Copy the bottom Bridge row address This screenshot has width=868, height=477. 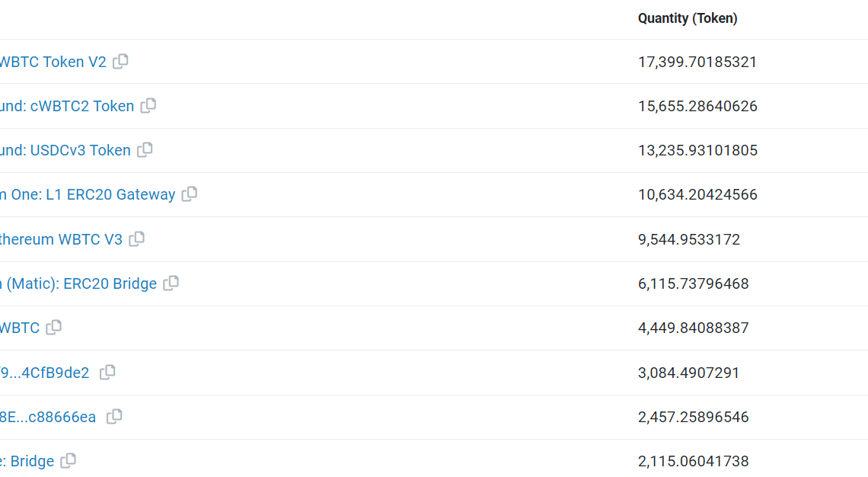pos(69,461)
